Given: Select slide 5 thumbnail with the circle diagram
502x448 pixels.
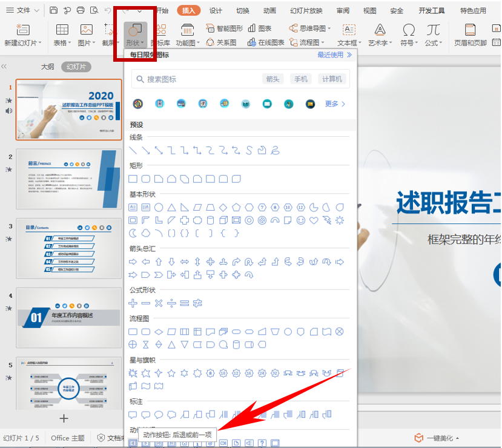Looking at the screenshot, I should point(69,383).
